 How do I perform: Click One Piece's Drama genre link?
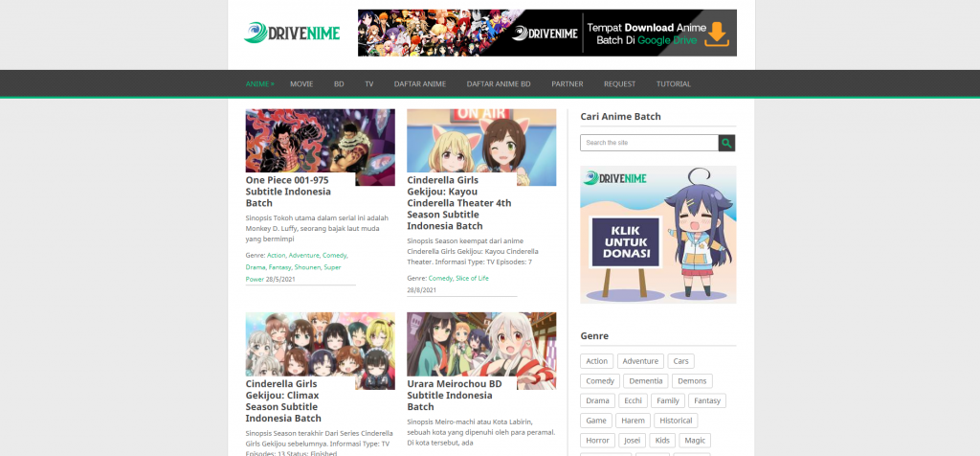point(256,267)
